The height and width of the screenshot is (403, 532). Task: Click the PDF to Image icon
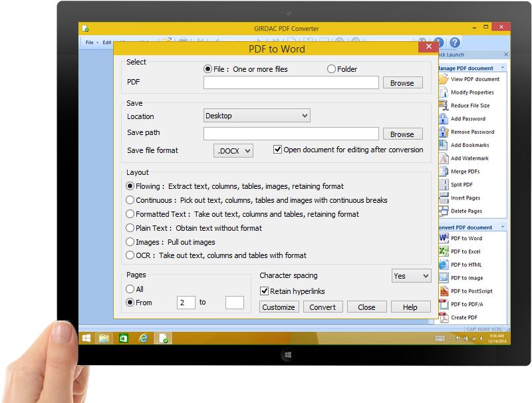[444, 278]
